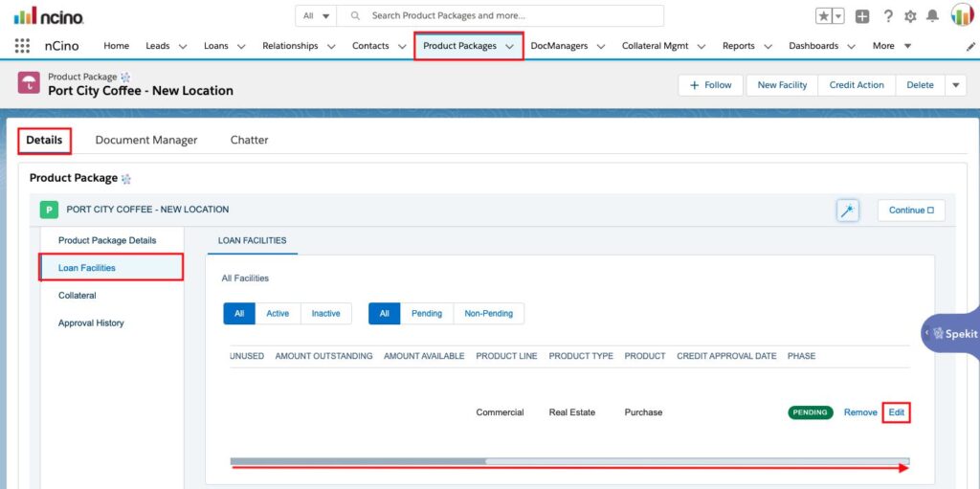Open the Help question mark icon
The height and width of the screenshot is (489, 980).
click(x=888, y=16)
